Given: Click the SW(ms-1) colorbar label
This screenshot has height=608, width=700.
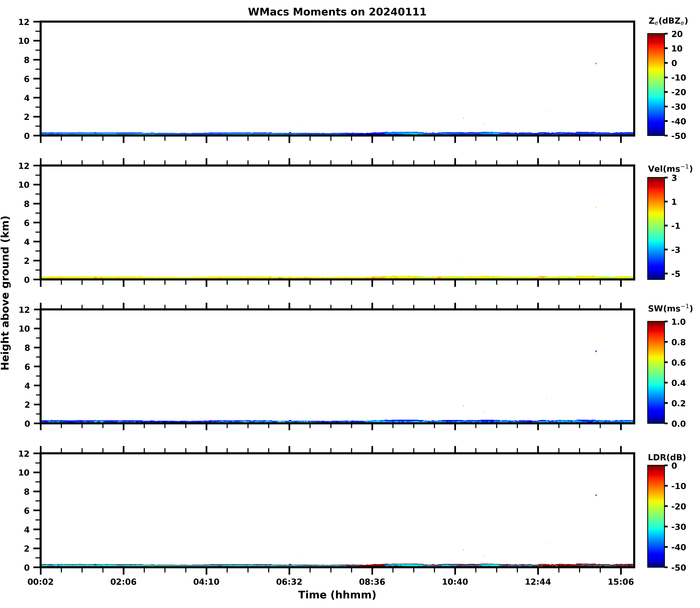Looking at the screenshot, I should coord(670,308).
